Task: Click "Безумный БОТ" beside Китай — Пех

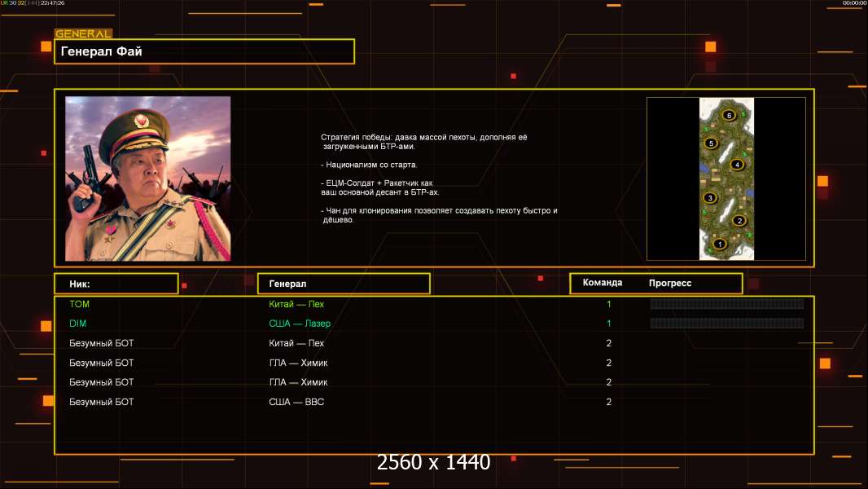Action: (101, 343)
